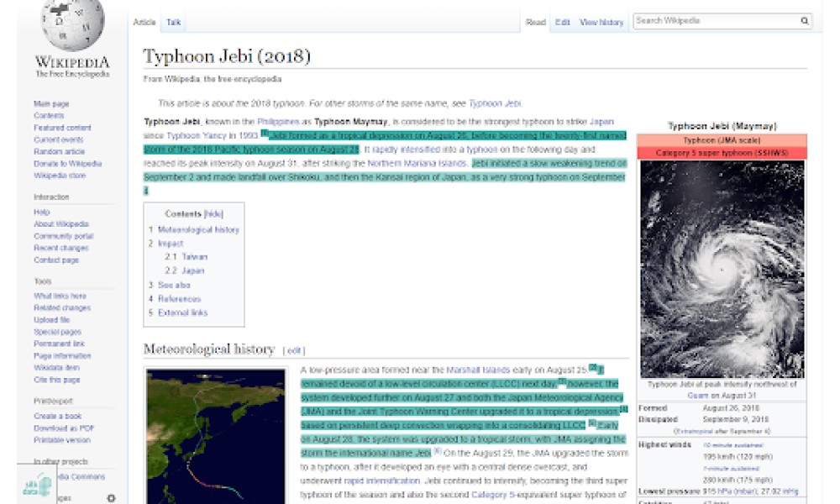Open Random article in sidebar
Viewport: 840px width, 504px height.
[x=59, y=151]
